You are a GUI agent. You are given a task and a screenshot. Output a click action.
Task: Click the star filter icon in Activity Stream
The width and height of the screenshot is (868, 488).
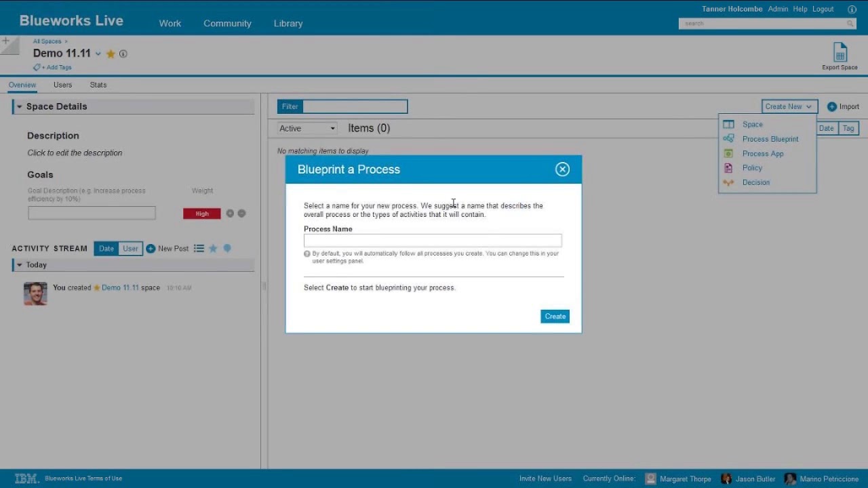click(x=213, y=249)
